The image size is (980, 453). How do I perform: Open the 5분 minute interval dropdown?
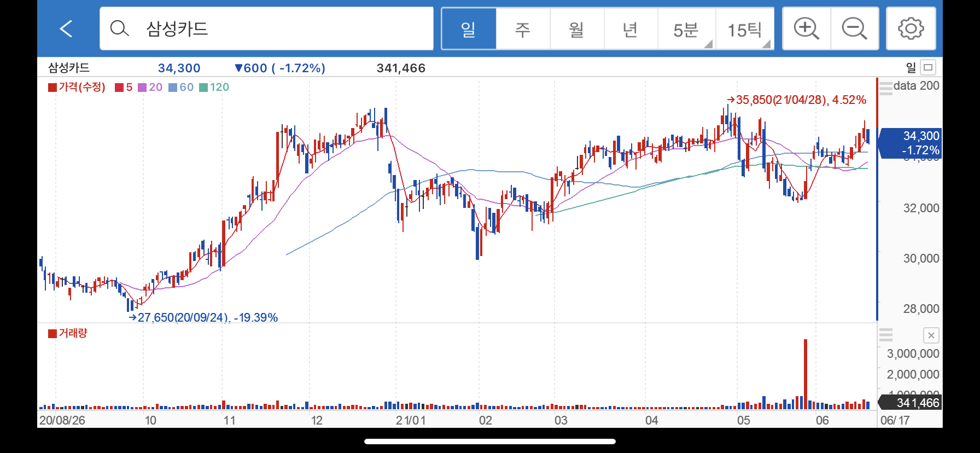[x=686, y=29]
